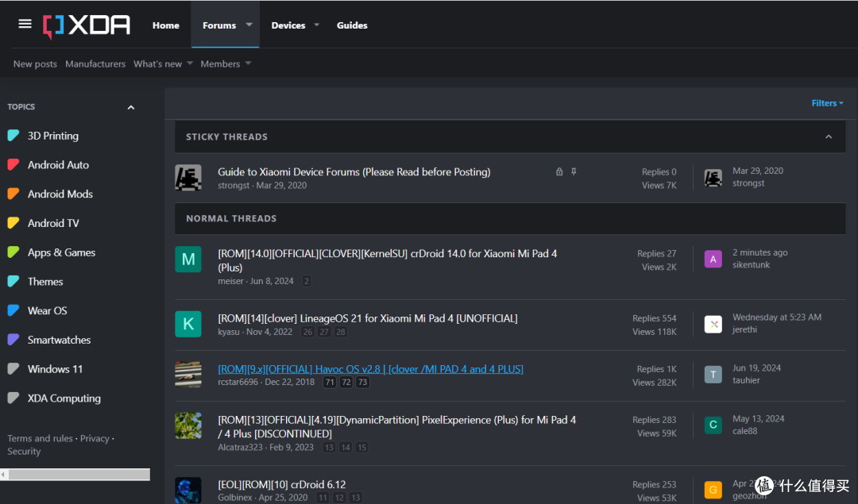Select the Android TV topic icon

coord(14,223)
